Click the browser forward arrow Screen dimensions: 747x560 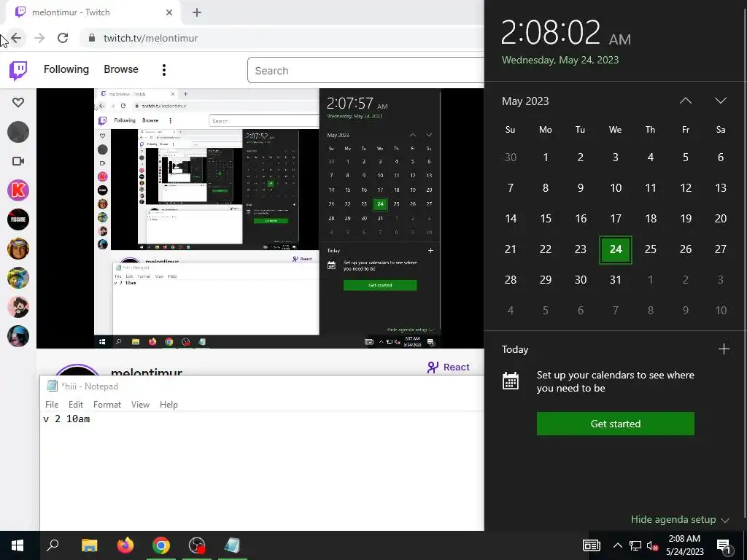point(39,38)
